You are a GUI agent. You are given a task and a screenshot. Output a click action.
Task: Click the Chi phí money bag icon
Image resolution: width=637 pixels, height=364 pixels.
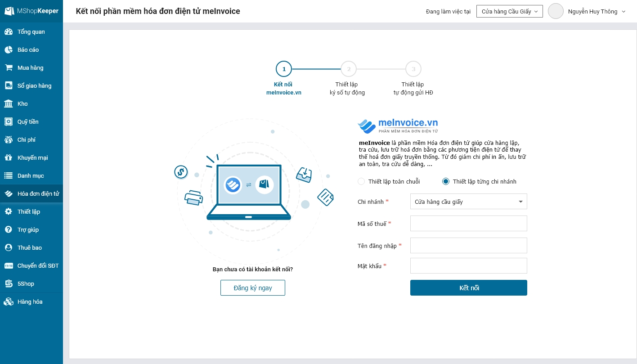click(x=9, y=140)
